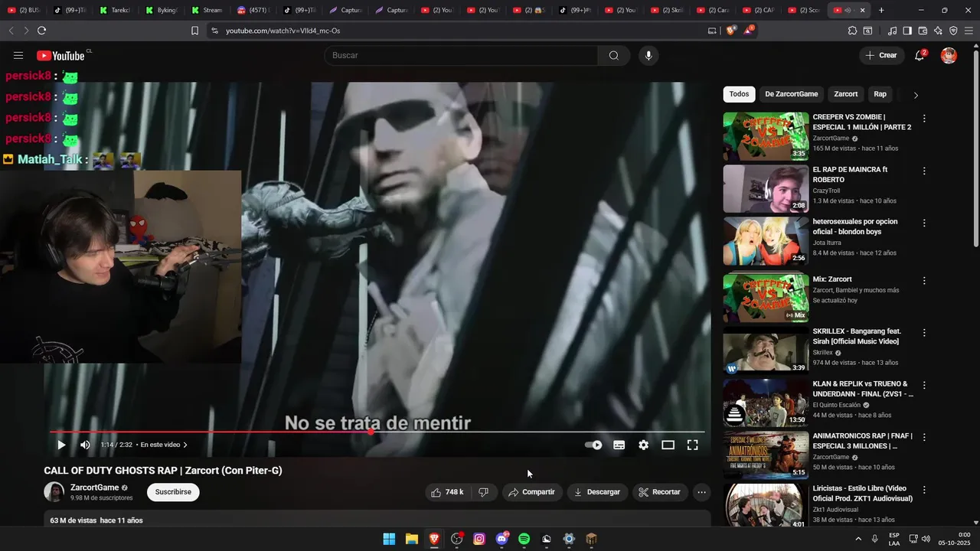The image size is (980, 551).
Task: Select the 'Todos' filter chip
Action: tap(739, 94)
